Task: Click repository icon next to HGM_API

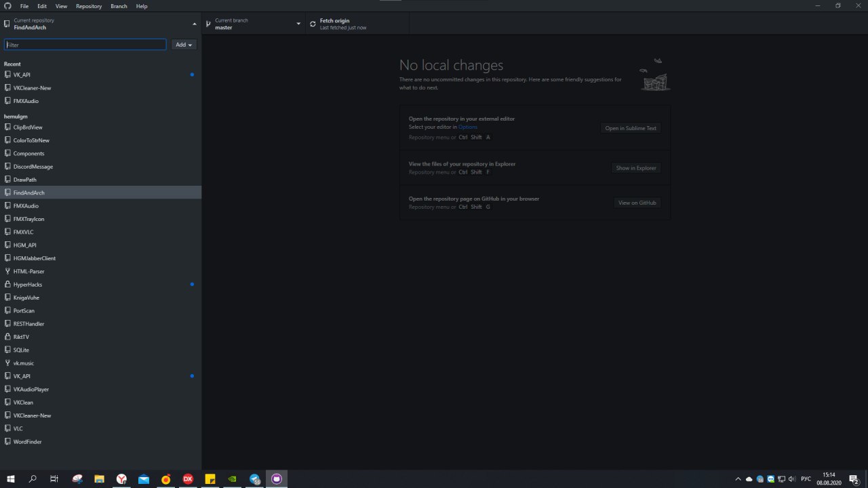Action: point(7,245)
